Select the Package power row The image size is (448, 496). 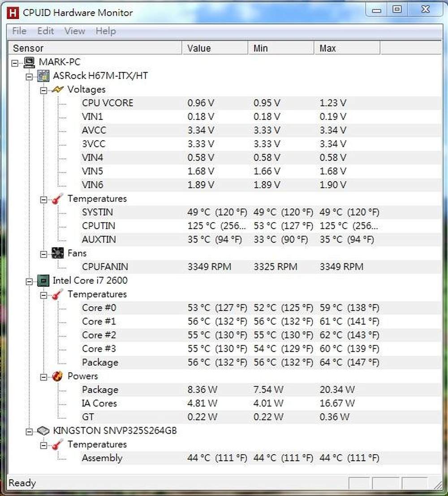pos(261,390)
